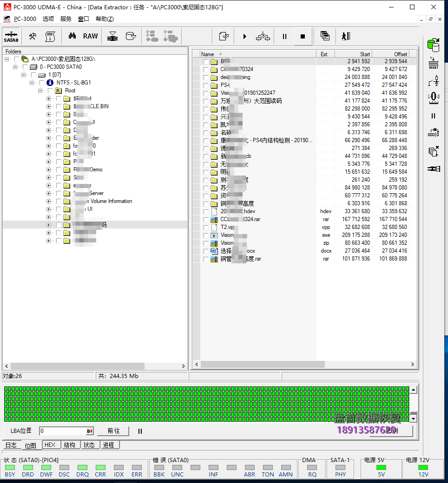Viewport: 448px width, 483px height.
Task: Click the NTFS partition info icon
Action: (x=50, y=83)
